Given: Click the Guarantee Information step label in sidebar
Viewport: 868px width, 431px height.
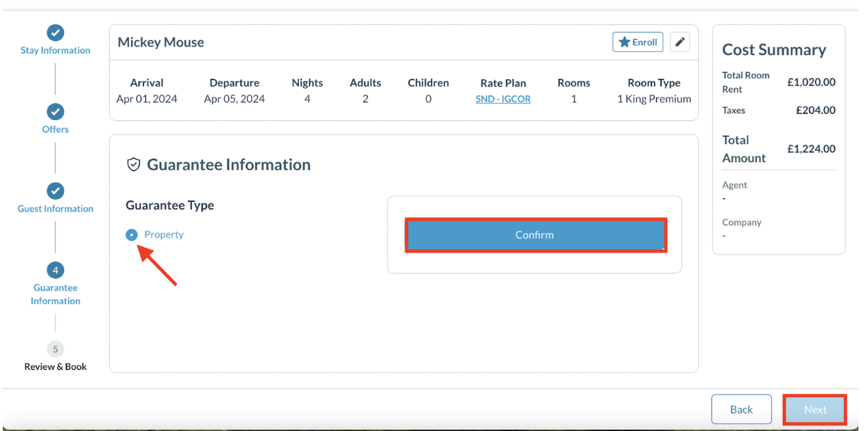Looking at the screenshot, I should coord(55,294).
